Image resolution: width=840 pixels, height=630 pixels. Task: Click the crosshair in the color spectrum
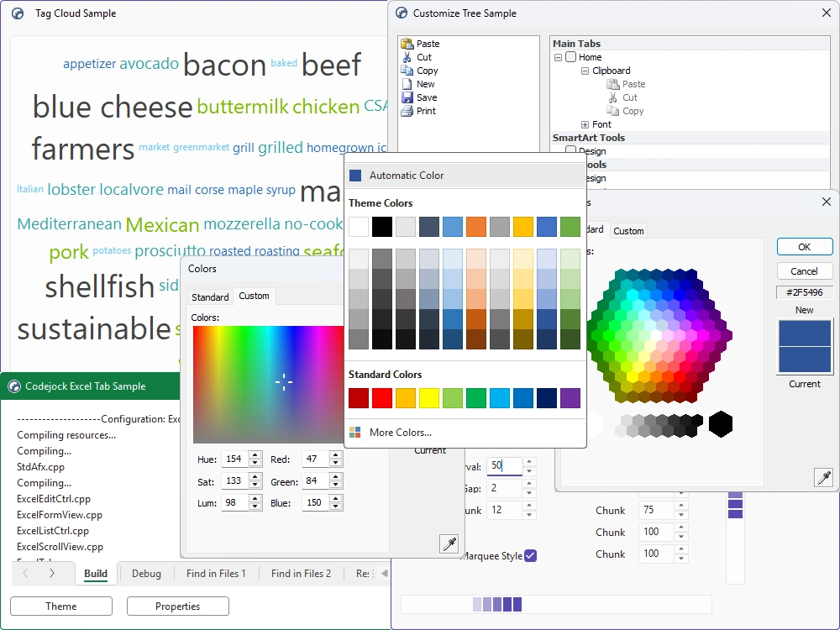pyautogui.click(x=283, y=382)
